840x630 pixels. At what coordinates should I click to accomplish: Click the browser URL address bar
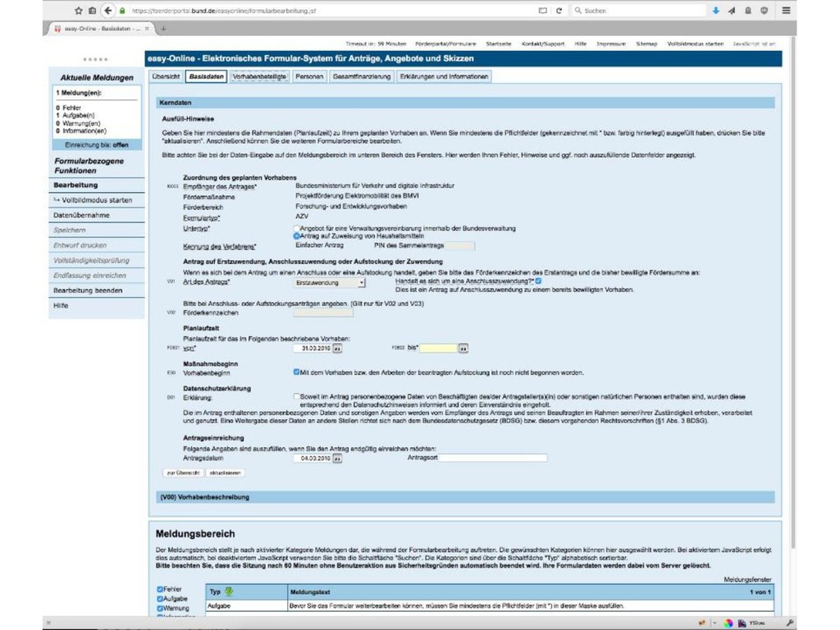click(x=332, y=10)
